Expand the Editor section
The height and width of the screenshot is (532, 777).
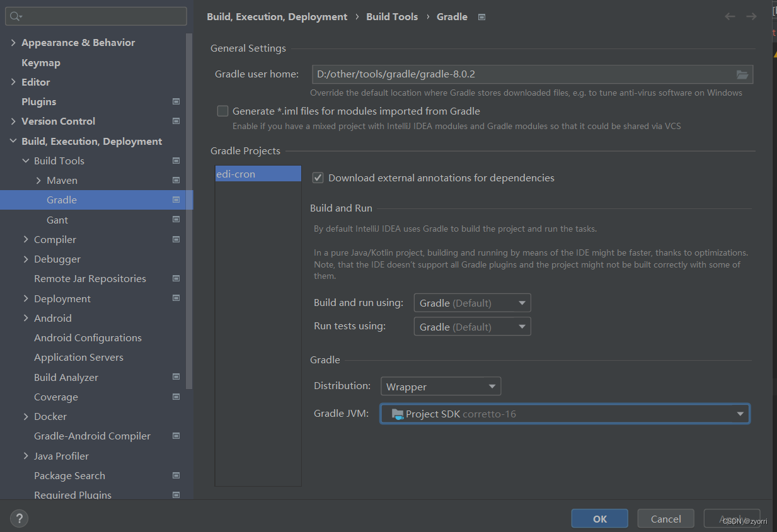13,82
